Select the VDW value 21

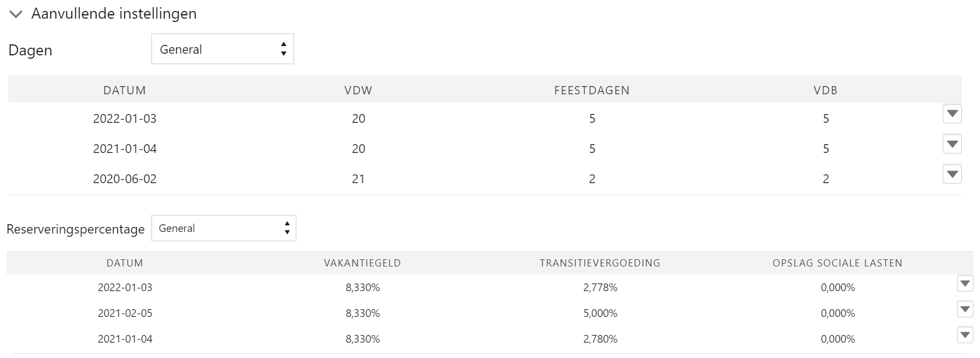358,179
